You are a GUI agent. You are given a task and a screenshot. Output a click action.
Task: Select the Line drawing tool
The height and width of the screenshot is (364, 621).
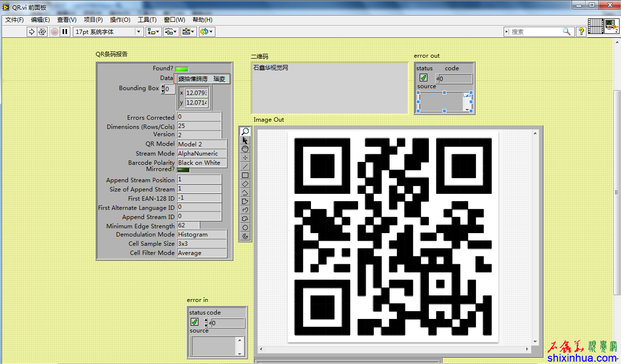click(x=245, y=166)
